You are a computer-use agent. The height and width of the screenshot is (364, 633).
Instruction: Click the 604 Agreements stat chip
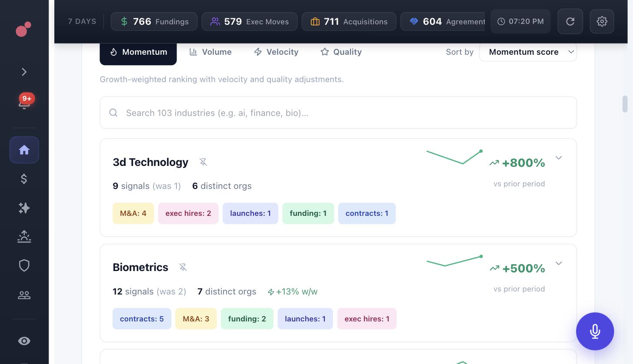[x=443, y=21]
